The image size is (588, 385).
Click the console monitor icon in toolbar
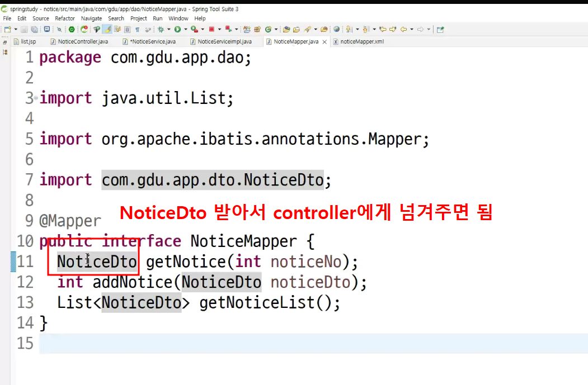pyautogui.click(x=47, y=29)
